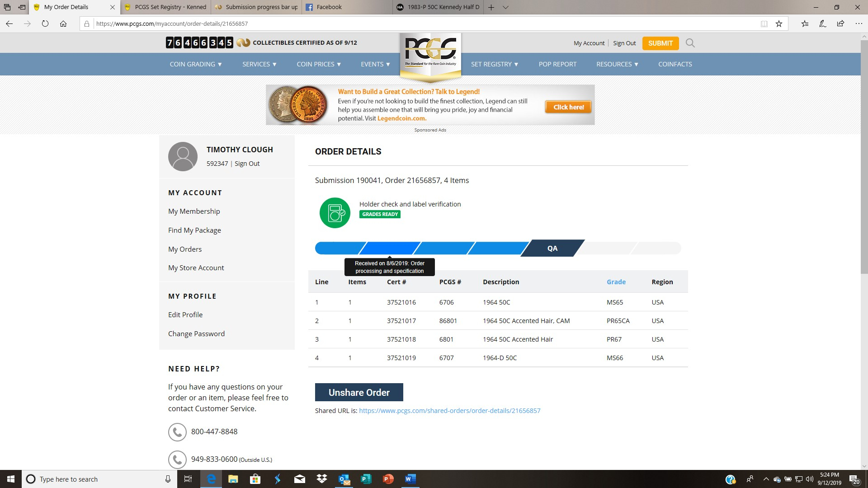Expand the COIN PRICES menu
The width and height of the screenshot is (868, 488).
click(319, 64)
